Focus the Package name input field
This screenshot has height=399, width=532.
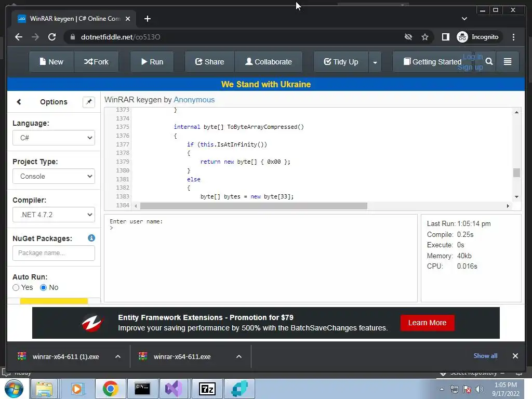pyautogui.click(x=54, y=253)
